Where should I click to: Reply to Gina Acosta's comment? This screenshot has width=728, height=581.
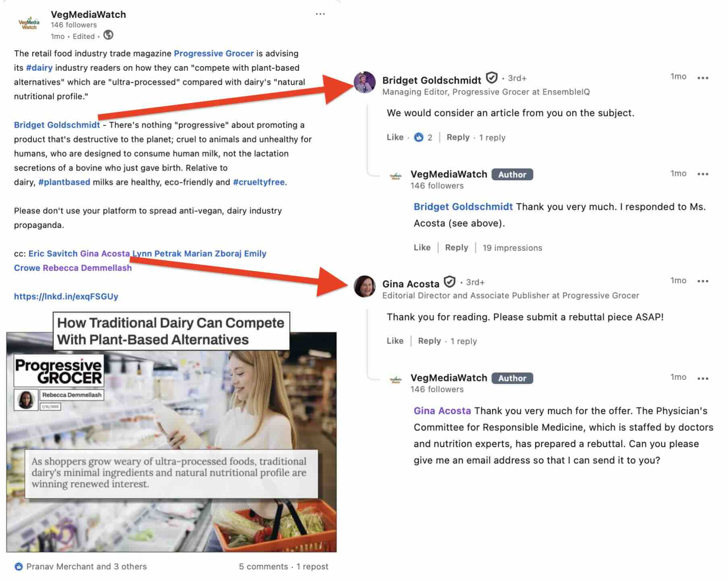coord(429,341)
